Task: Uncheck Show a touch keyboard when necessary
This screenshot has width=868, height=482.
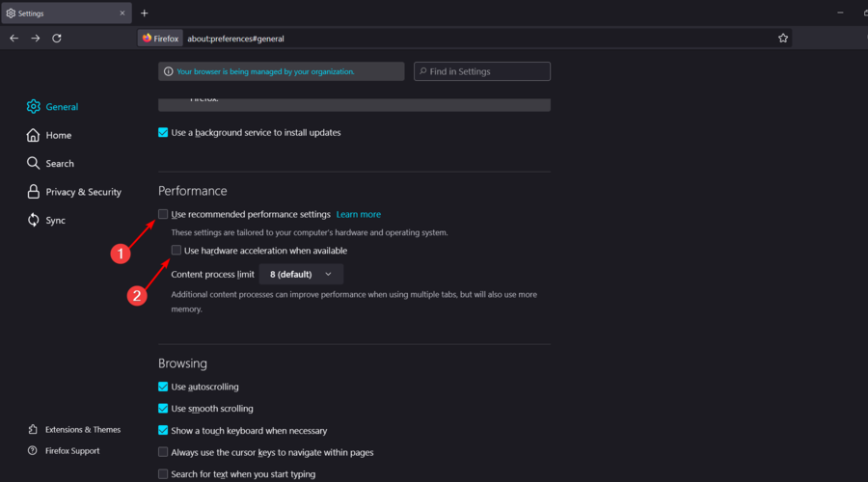Action: 163,430
